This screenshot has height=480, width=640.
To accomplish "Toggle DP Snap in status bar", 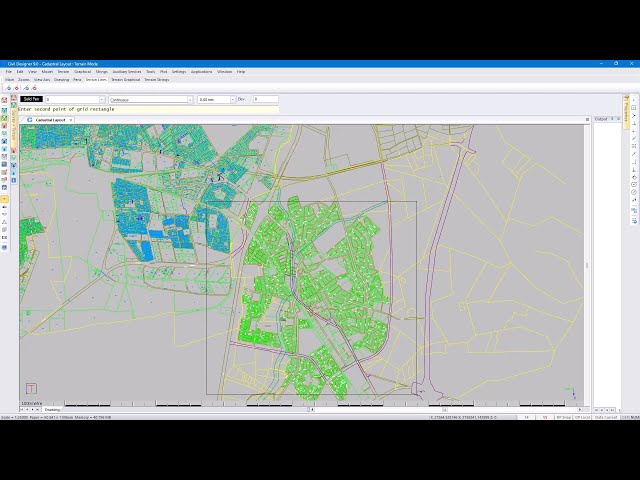I will tap(563, 418).
